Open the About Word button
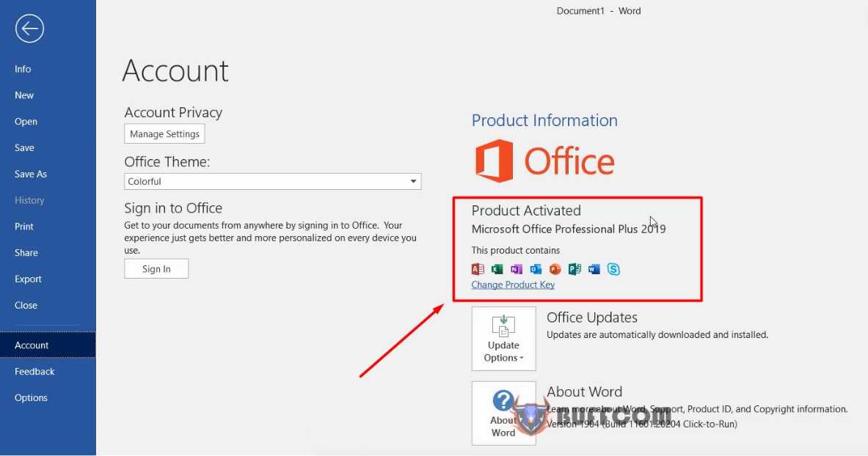 (504, 413)
